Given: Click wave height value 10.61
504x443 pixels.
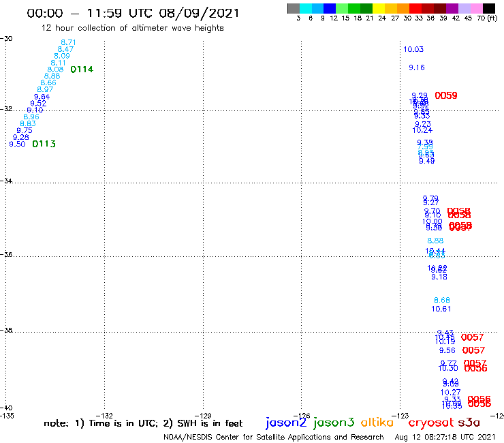Looking at the screenshot, I should coord(441,309).
